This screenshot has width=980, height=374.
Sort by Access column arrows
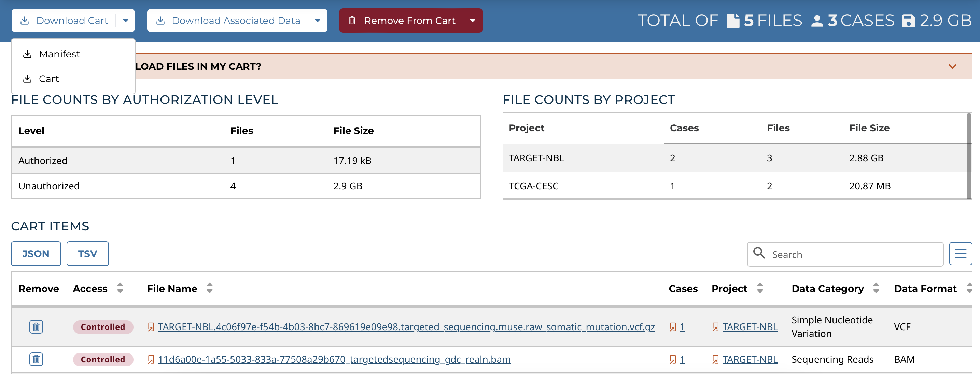(120, 288)
